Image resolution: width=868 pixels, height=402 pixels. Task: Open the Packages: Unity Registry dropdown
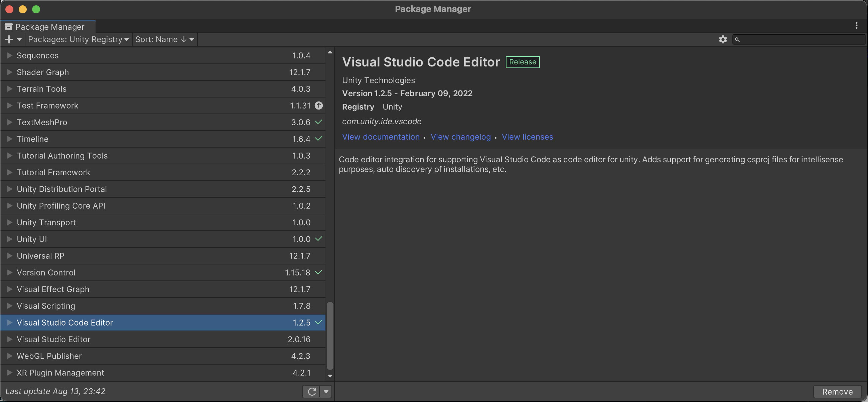(x=78, y=39)
